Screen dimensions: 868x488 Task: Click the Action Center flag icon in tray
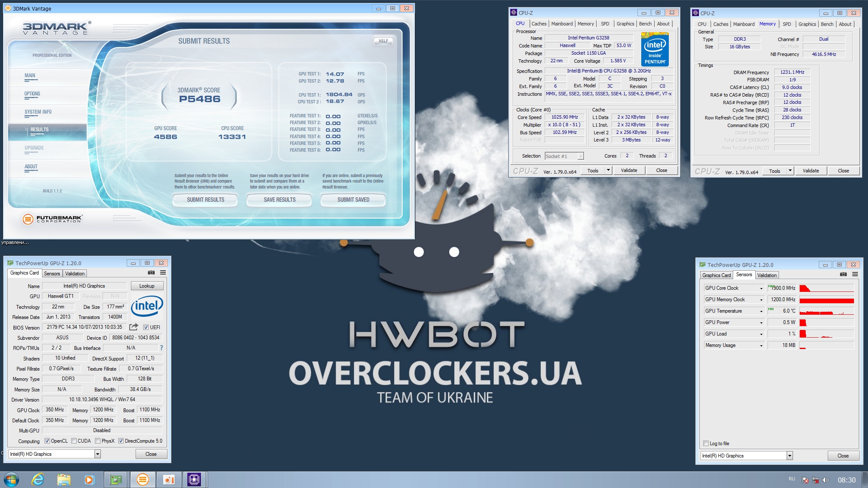(x=805, y=480)
